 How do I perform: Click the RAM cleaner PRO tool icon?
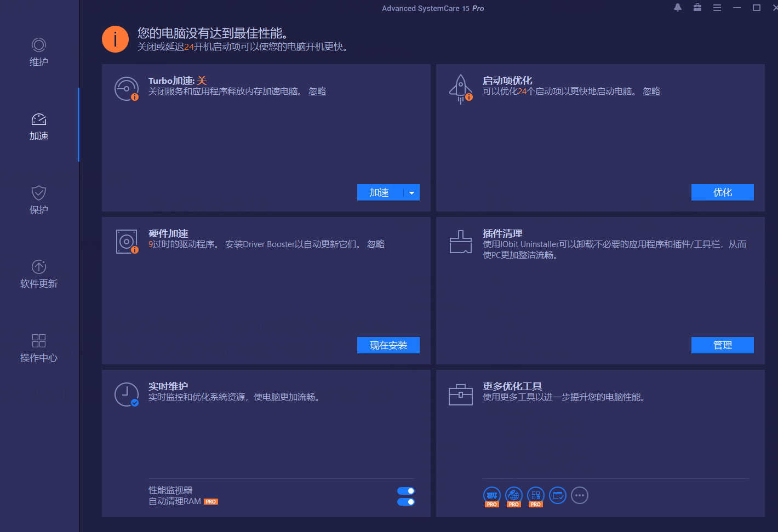[x=492, y=496]
